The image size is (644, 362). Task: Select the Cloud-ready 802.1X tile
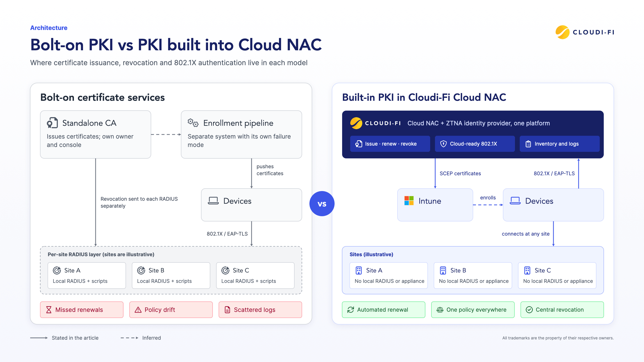(475, 144)
